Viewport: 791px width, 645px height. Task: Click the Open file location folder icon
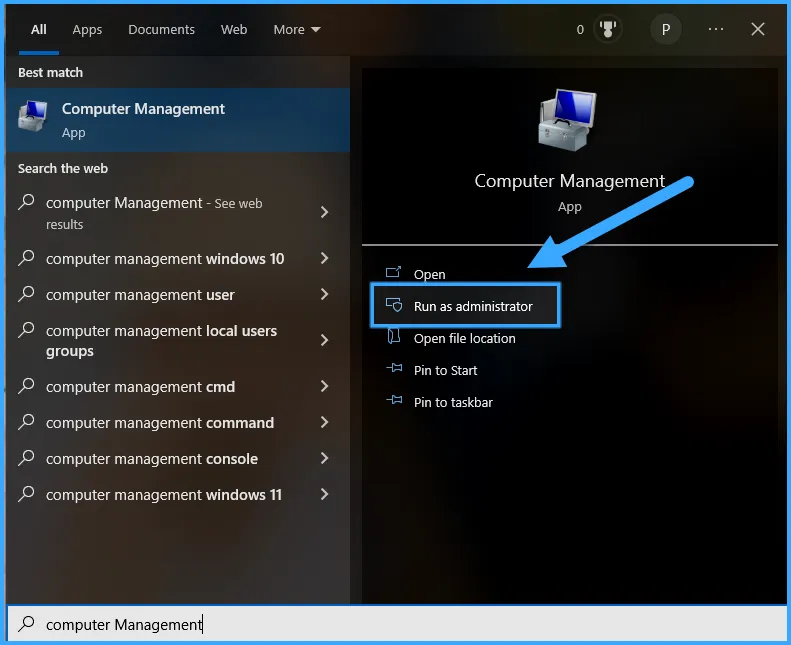click(x=393, y=336)
